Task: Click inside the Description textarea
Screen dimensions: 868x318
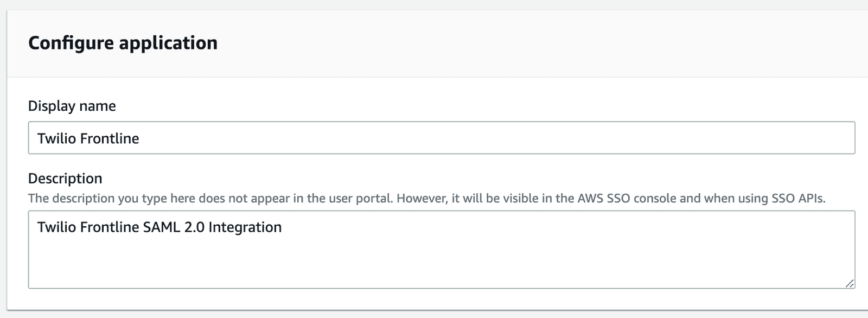Action: tap(380, 250)
